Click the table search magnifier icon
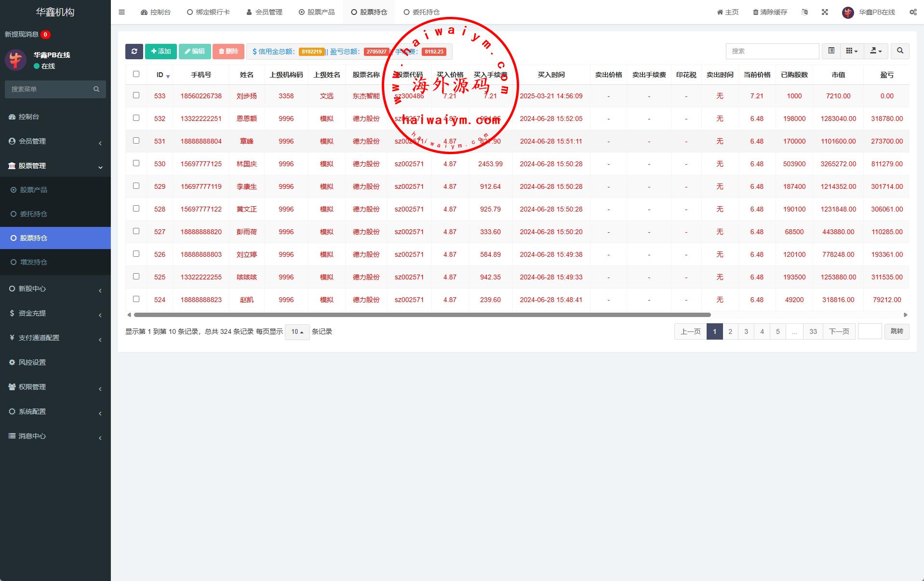Image resolution: width=924 pixels, height=581 pixels. 900,51
